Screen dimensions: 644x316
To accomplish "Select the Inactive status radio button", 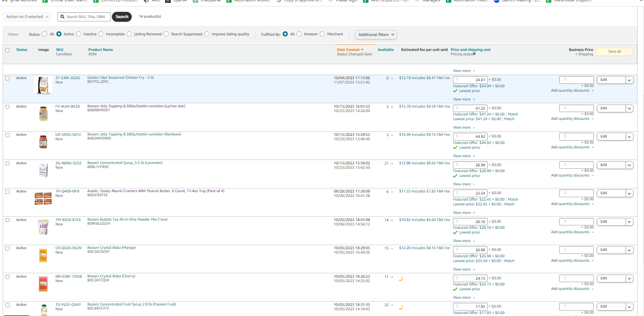I will tap(79, 34).
